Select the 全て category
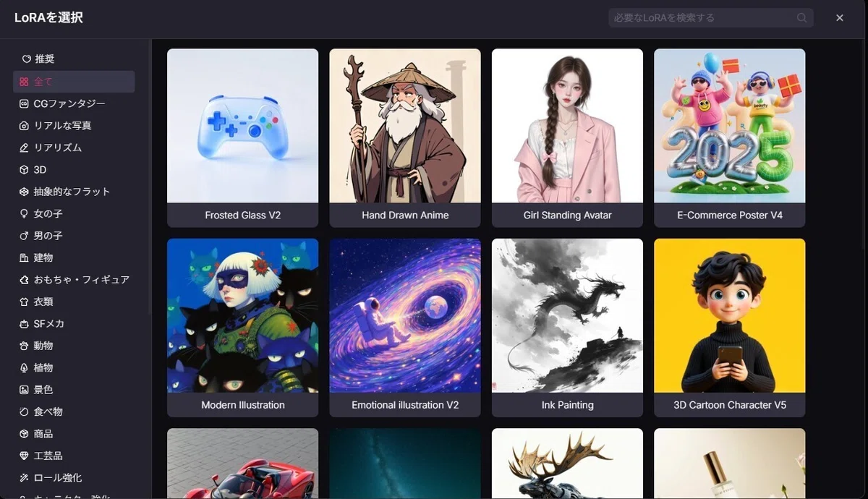The width and height of the screenshot is (868, 499). [74, 82]
